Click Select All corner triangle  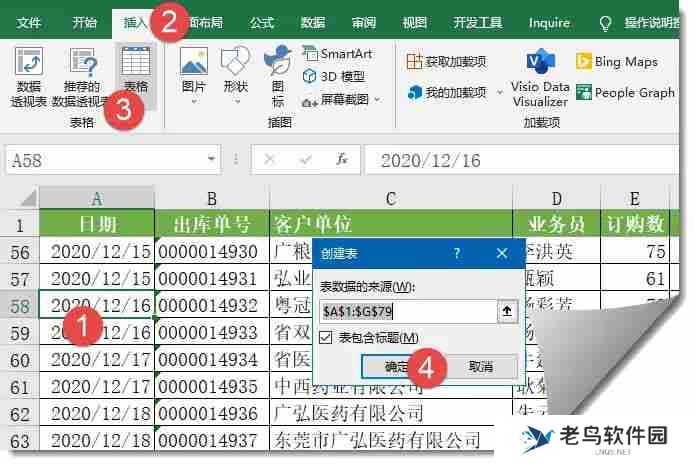(27, 197)
